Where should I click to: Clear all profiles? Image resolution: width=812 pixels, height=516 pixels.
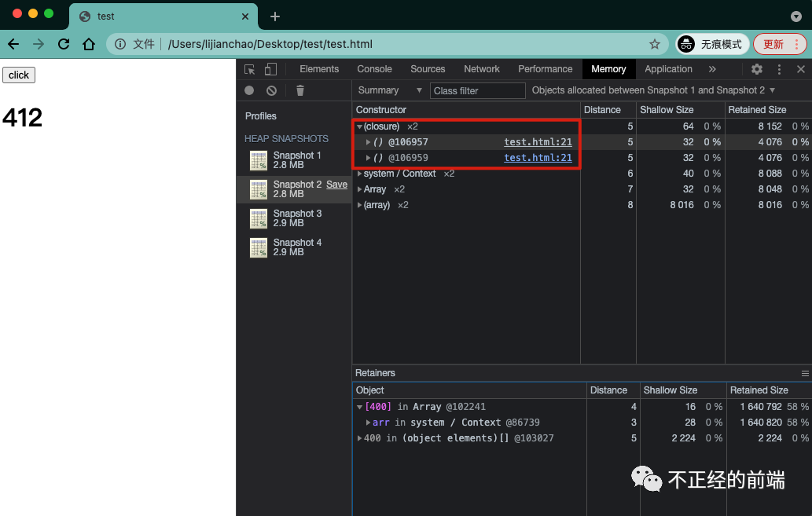coord(271,90)
